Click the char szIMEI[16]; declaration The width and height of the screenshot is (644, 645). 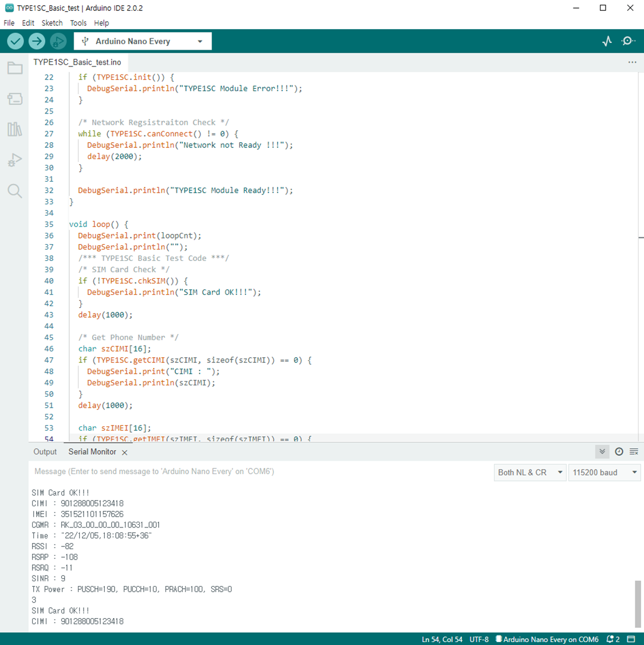coord(115,428)
